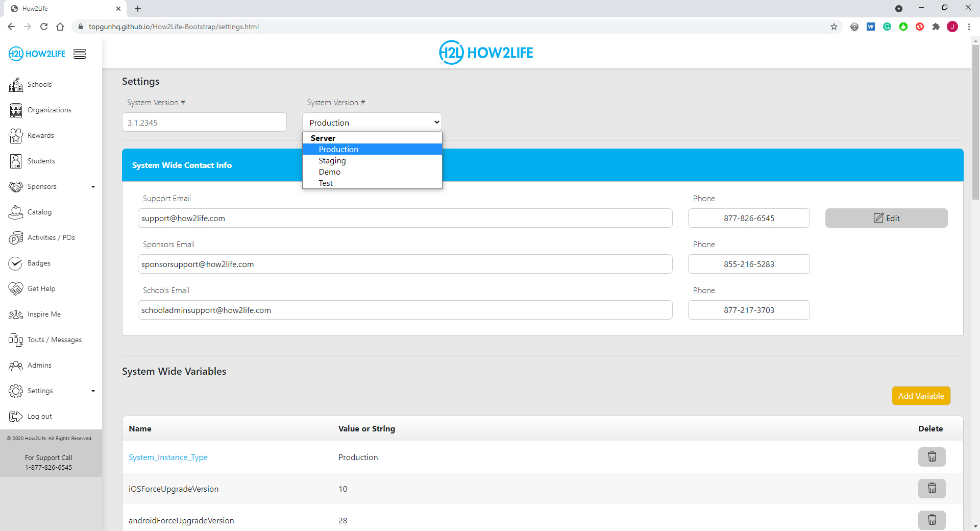This screenshot has width=980, height=531.
Task: Click the Settings gear icon in sidebar
Action: (x=16, y=391)
